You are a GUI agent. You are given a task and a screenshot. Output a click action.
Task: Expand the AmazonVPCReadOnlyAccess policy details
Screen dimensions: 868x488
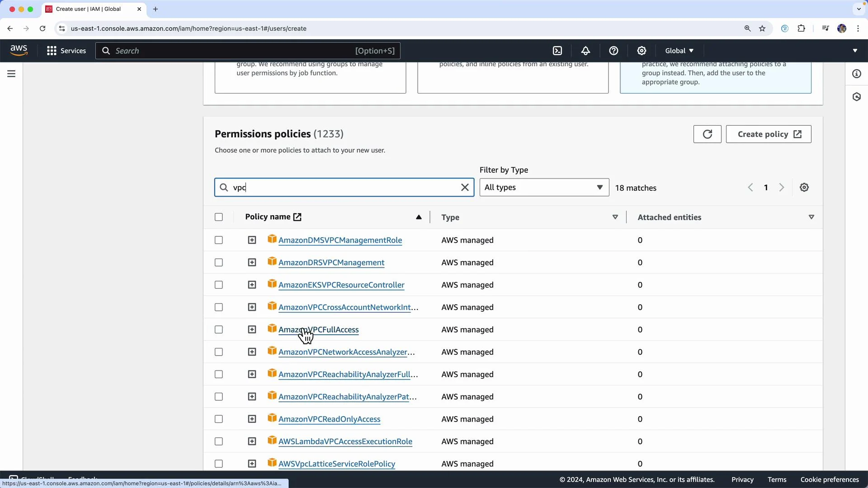point(252,419)
